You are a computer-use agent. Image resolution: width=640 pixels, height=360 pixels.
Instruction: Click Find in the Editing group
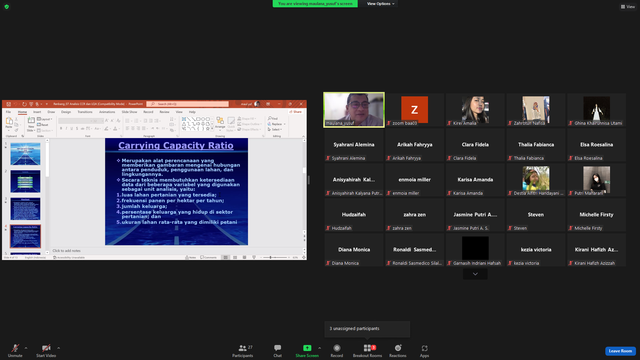pyautogui.click(x=273, y=119)
